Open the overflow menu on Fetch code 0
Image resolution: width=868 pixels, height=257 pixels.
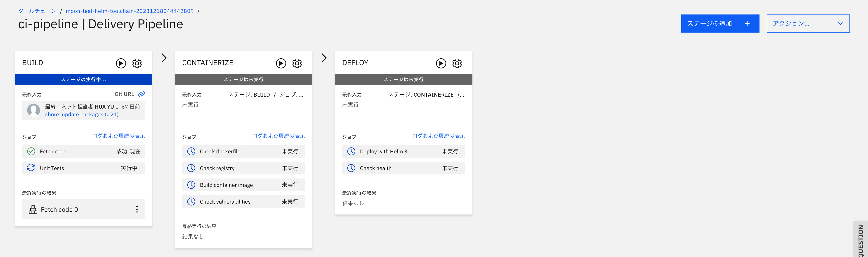click(x=137, y=209)
